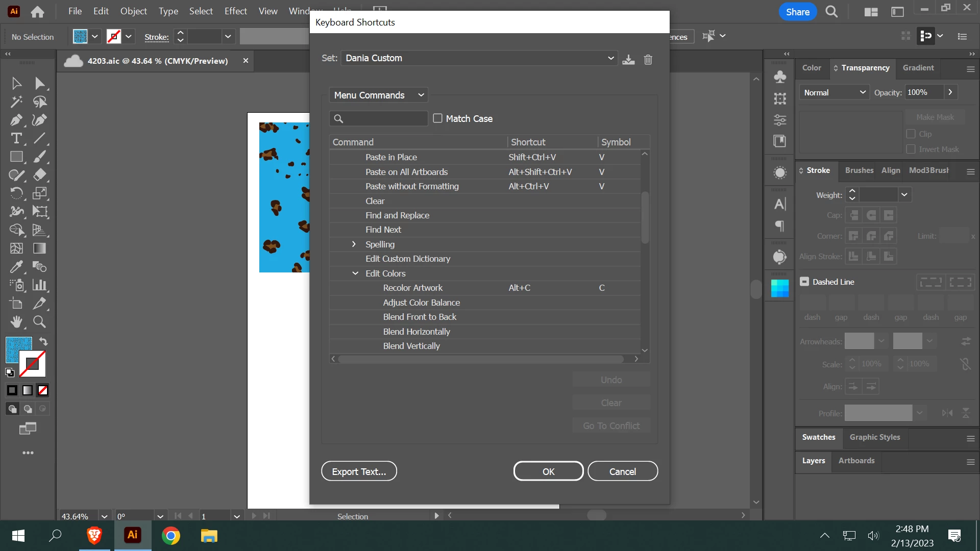
Task: Open the Set dropdown showing Dania Custom
Action: tap(479, 58)
